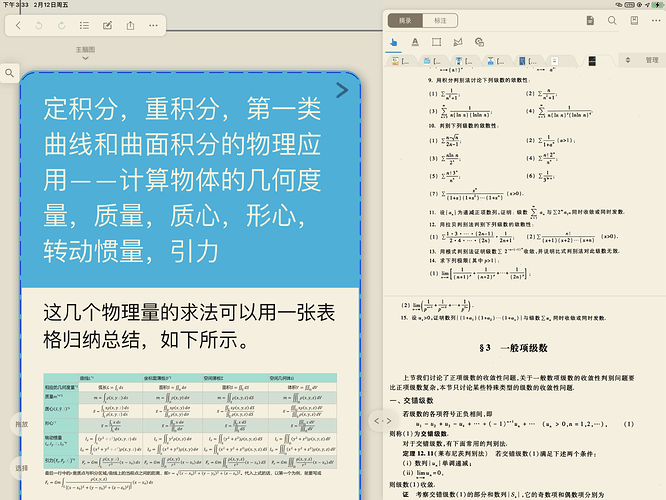Tap exercise 9 用积分判别法 line

pyautogui.click(x=479, y=80)
